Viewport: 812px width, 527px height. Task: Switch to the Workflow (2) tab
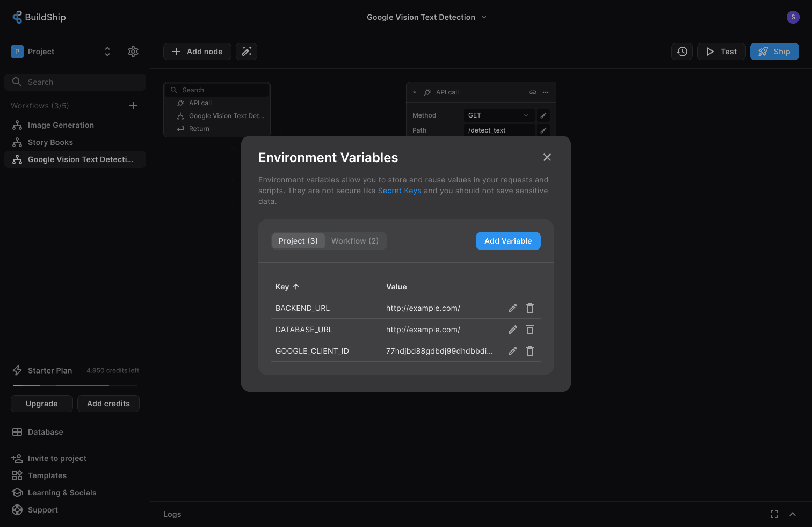point(355,241)
